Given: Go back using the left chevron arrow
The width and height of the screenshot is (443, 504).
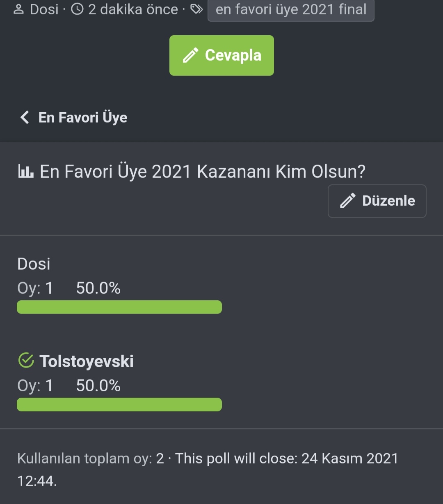Looking at the screenshot, I should pyautogui.click(x=25, y=118).
